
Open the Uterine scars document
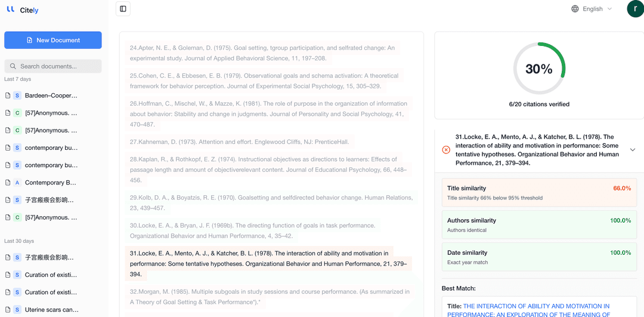pos(51,310)
